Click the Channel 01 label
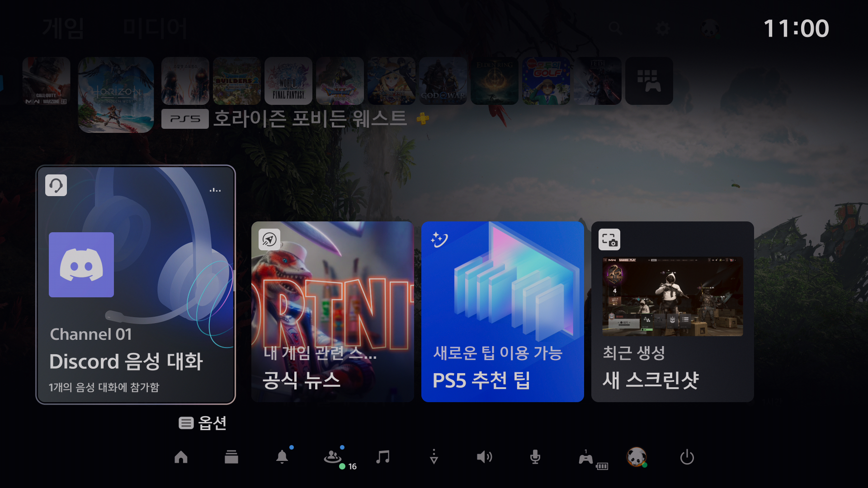This screenshot has width=868, height=488. tap(91, 334)
